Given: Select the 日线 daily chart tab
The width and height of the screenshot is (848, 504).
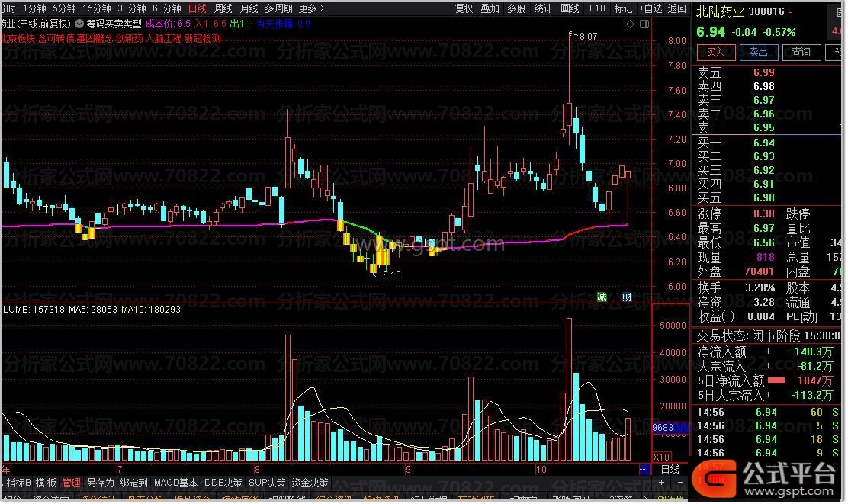Looking at the screenshot, I should (x=198, y=8).
